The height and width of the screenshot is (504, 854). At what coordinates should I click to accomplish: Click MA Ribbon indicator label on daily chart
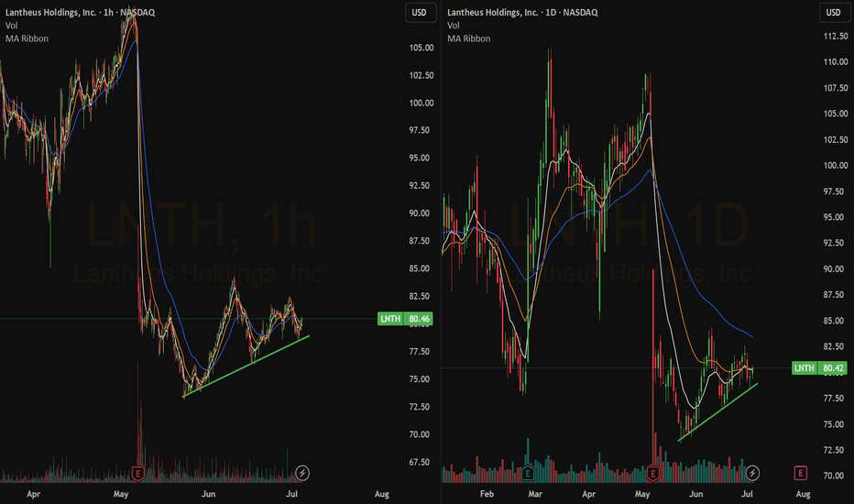[x=468, y=38]
